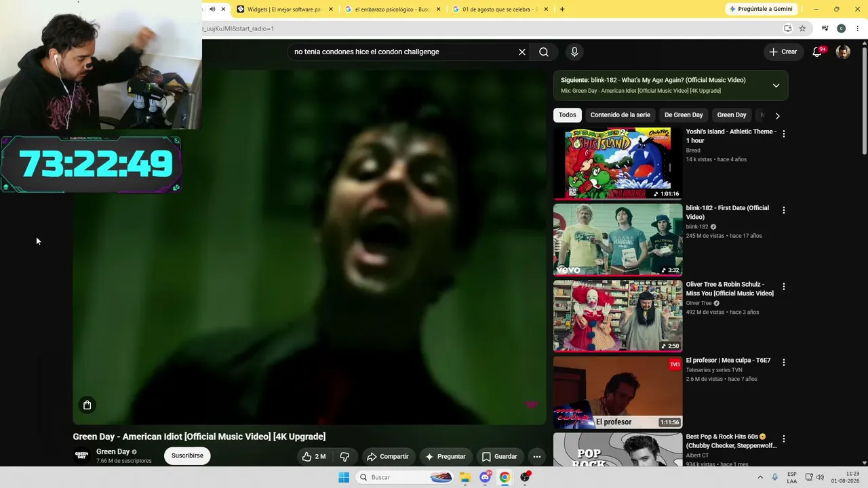Select the Todos filter chip
Screen dimensions: 868x488
[x=568, y=115]
